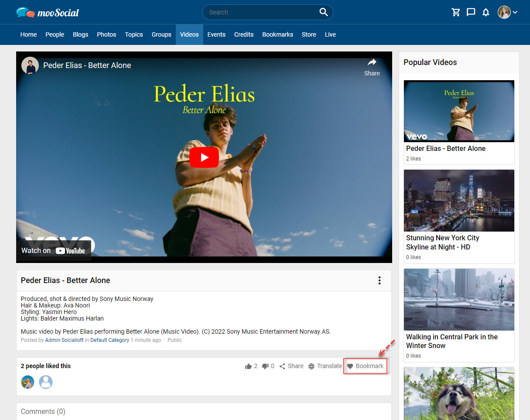Open the Bookmarks menu item

277,34
